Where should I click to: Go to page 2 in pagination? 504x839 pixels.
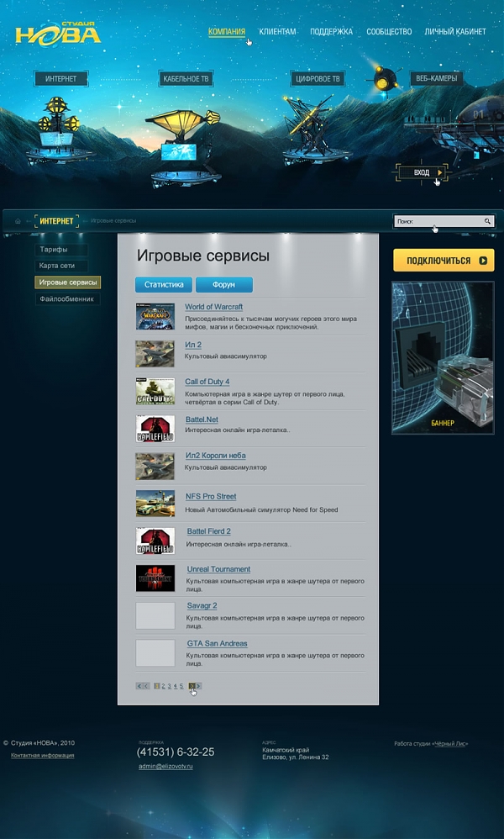[164, 686]
